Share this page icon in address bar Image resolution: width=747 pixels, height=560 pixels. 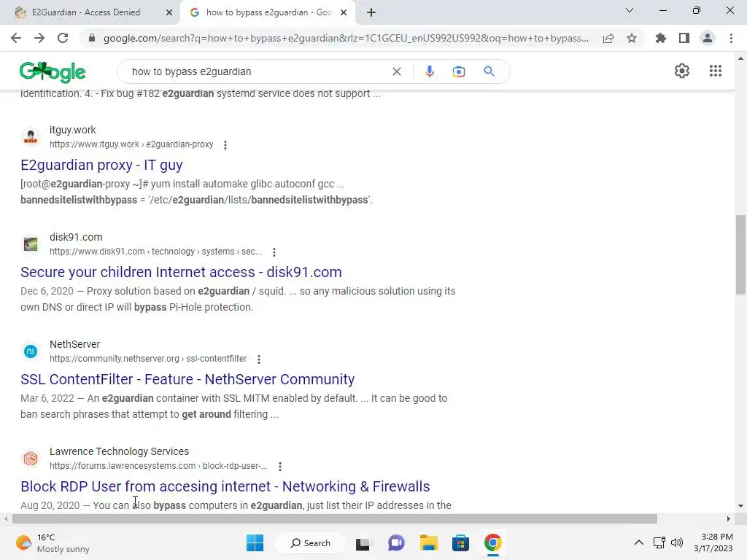coord(608,38)
